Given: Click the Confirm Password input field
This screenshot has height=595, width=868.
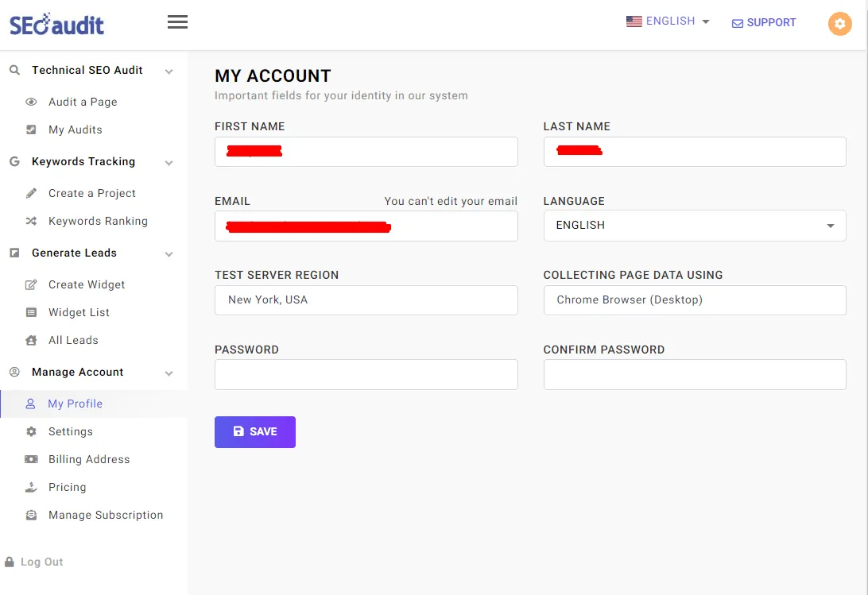Looking at the screenshot, I should 695,375.
